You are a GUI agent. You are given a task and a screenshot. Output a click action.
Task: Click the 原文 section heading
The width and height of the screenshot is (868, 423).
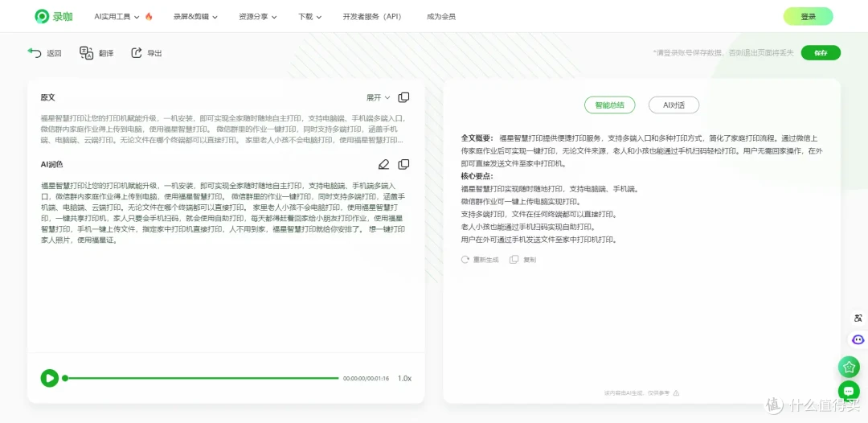click(x=48, y=97)
